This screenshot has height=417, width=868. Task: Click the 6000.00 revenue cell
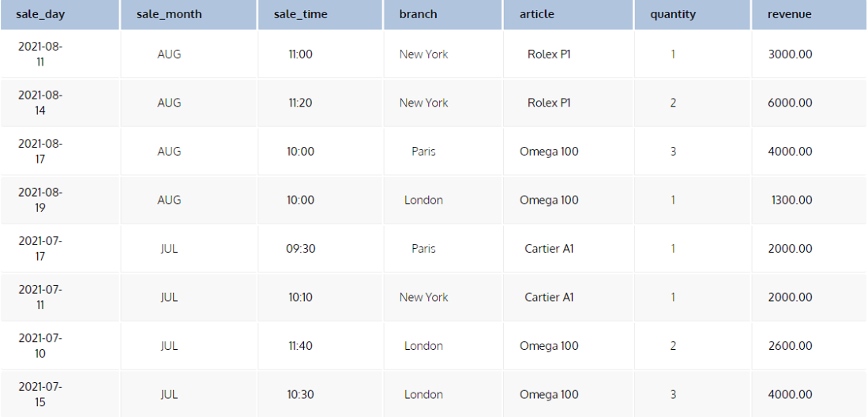point(790,103)
